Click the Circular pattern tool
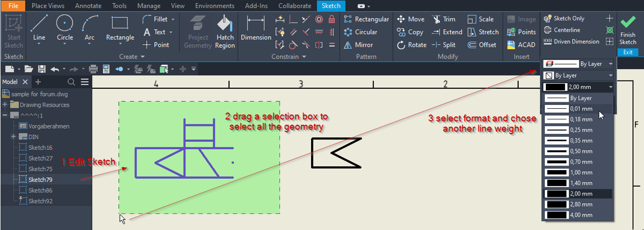The height and width of the screenshot is (230, 644). point(361,32)
